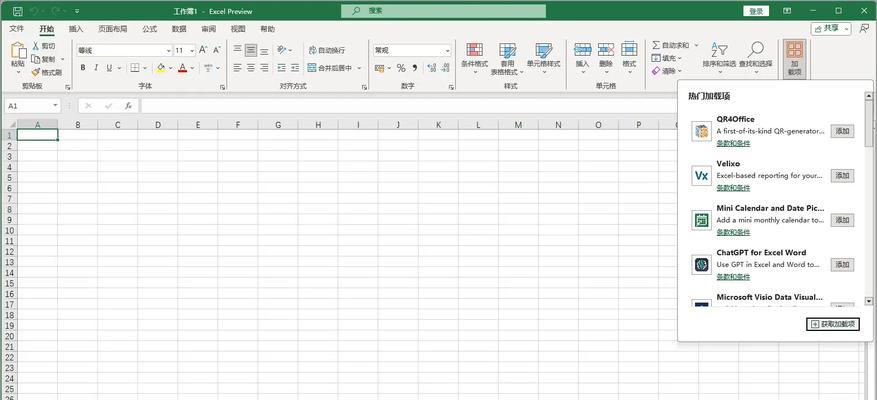This screenshot has height=400, width=877.
Task: Click the Paste (粘贴) clipboard icon
Action: [x=18, y=51]
